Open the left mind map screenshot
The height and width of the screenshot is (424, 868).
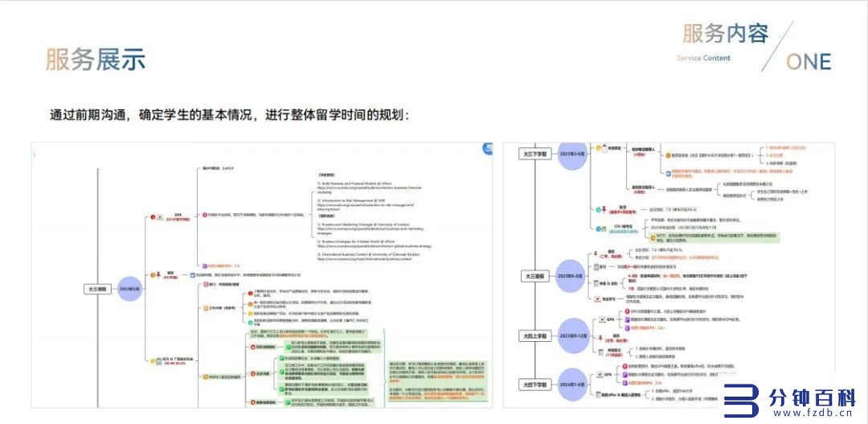click(x=262, y=275)
